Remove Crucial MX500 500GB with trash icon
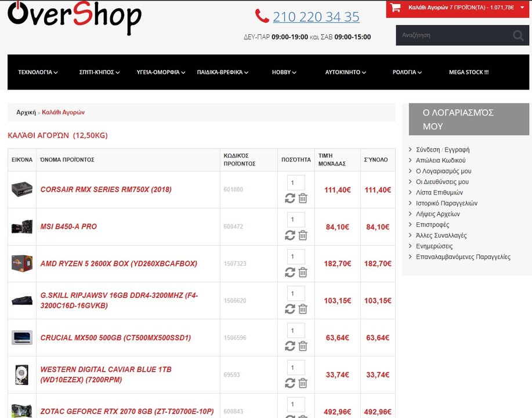The image size is (532, 418). coord(303,347)
